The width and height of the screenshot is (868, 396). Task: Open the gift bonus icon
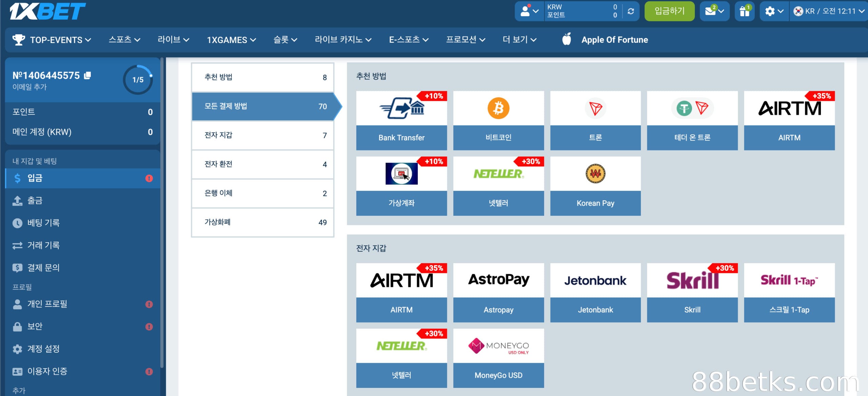(x=745, y=11)
